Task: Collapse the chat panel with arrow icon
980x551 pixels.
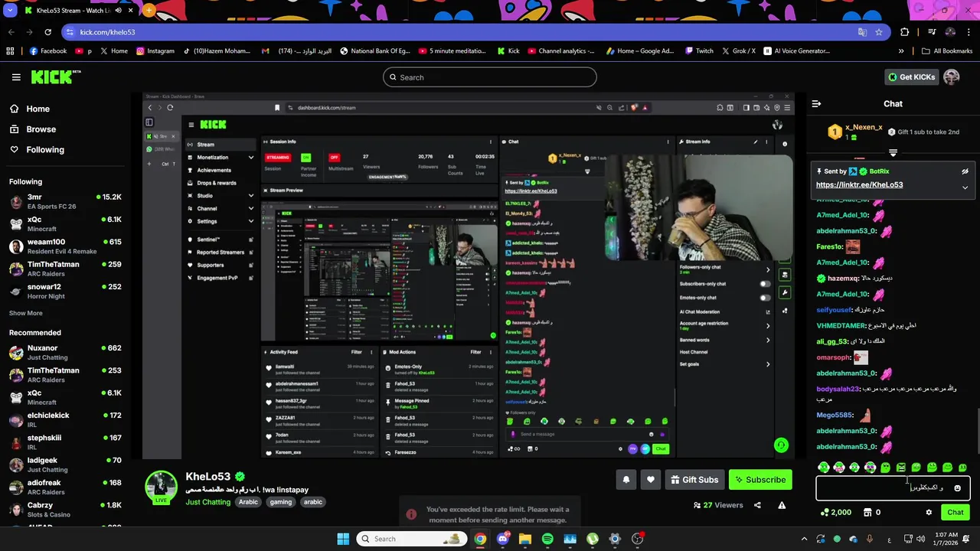Action: pos(816,103)
